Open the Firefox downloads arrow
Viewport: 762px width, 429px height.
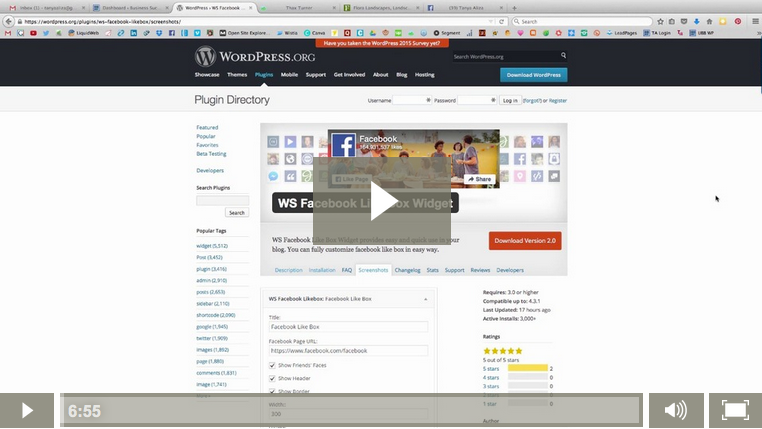pos(696,21)
